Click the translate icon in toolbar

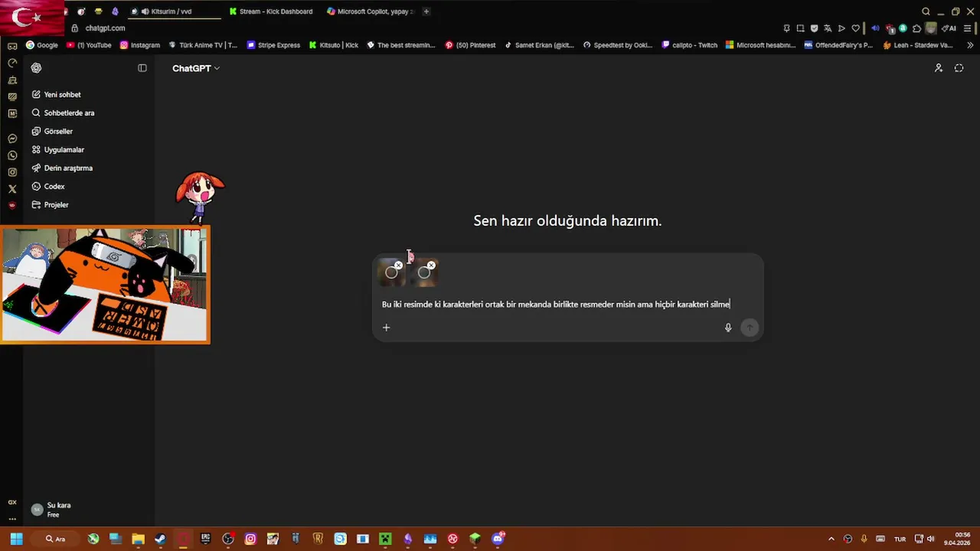coord(828,28)
